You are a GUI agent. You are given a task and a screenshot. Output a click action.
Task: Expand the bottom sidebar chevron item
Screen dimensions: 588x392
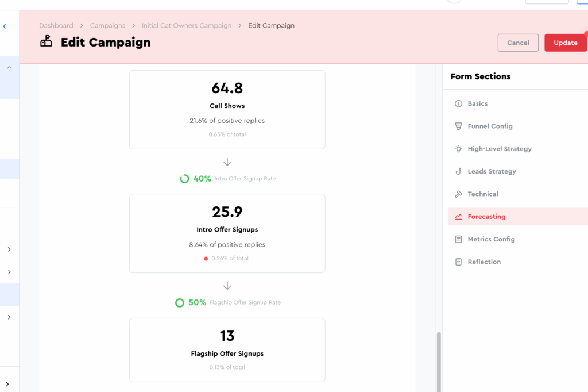7,384
